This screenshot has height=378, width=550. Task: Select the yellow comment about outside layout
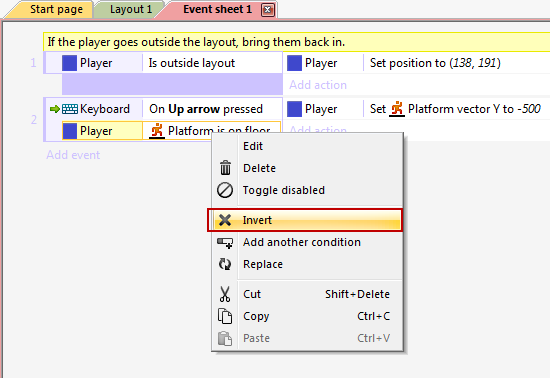[x=296, y=42]
